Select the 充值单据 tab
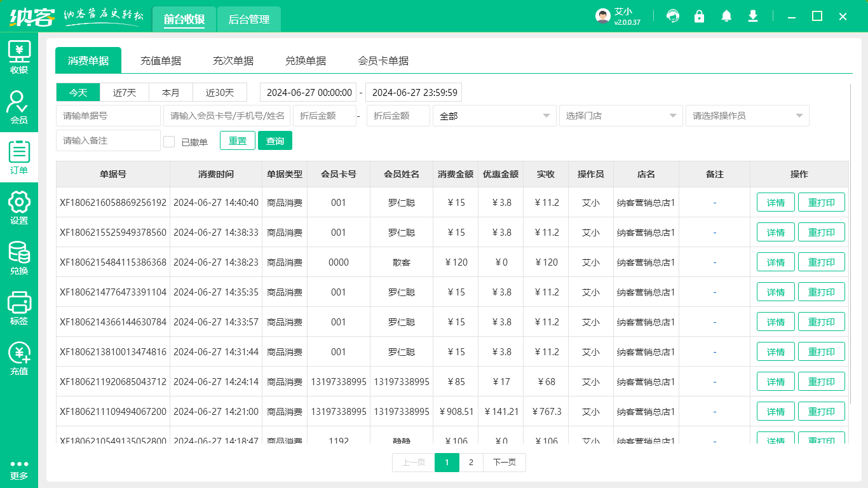The width and height of the screenshot is (868, 488). coord(161,61)
